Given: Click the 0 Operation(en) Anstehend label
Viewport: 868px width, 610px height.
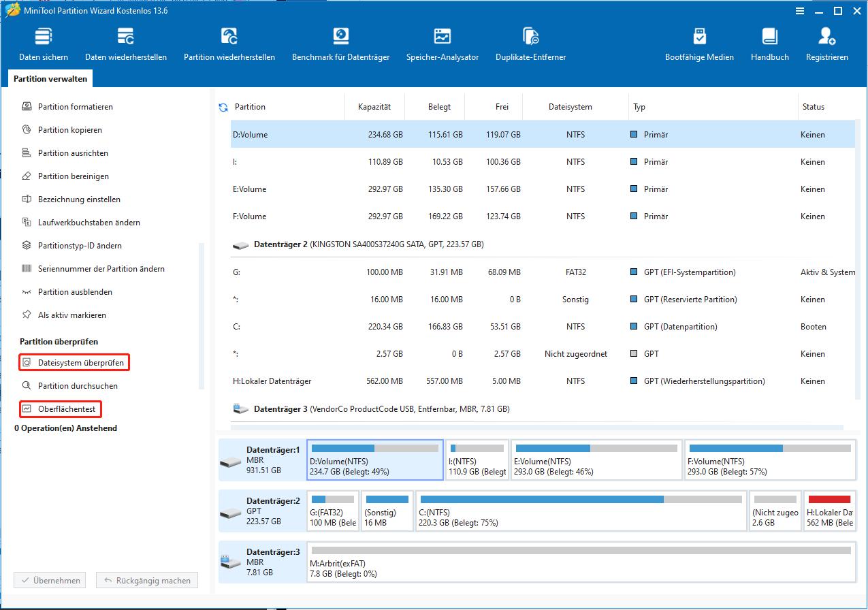Looking at the screenshot, I should point(65,428).
